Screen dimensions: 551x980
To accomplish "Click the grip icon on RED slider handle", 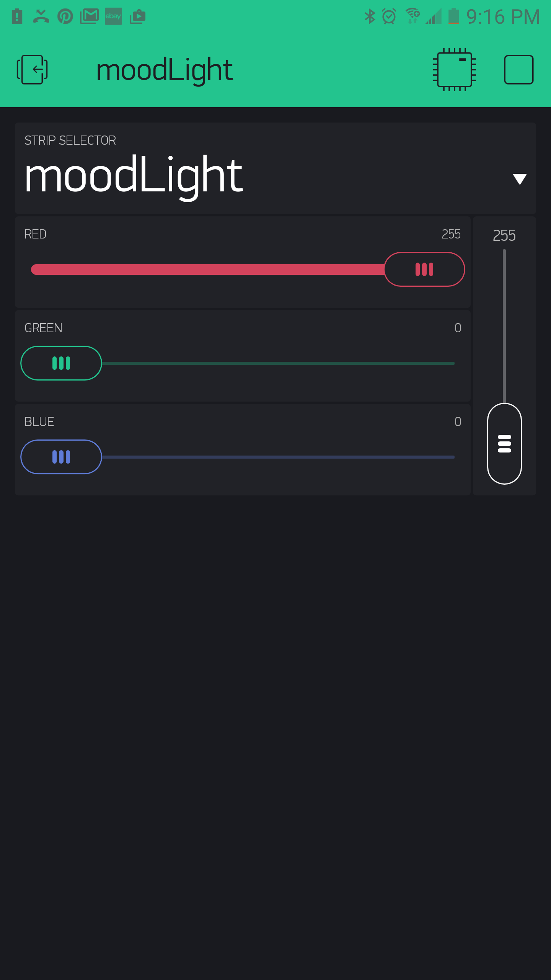I will point(424,269).
